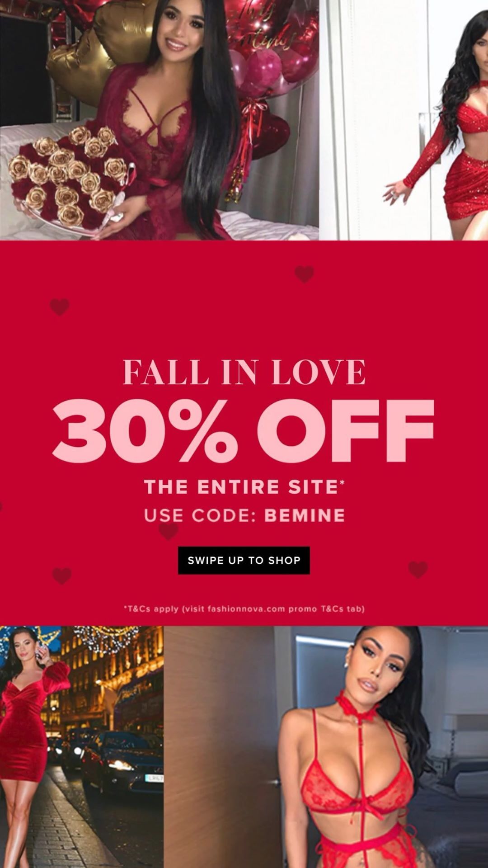Select the BEMINE promo code text
Screen dimensions: 488x868
point(305,515)
